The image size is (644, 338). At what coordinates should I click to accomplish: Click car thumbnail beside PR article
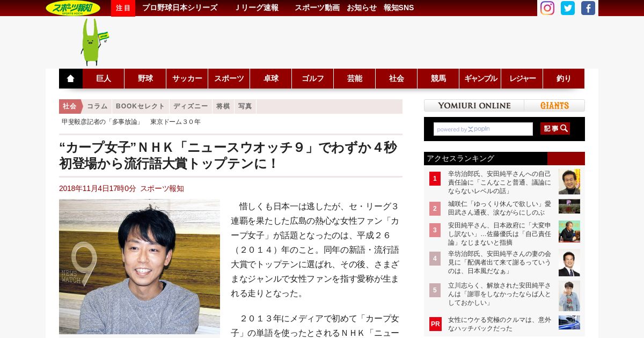pyautogui.click(x=569, y=322)
